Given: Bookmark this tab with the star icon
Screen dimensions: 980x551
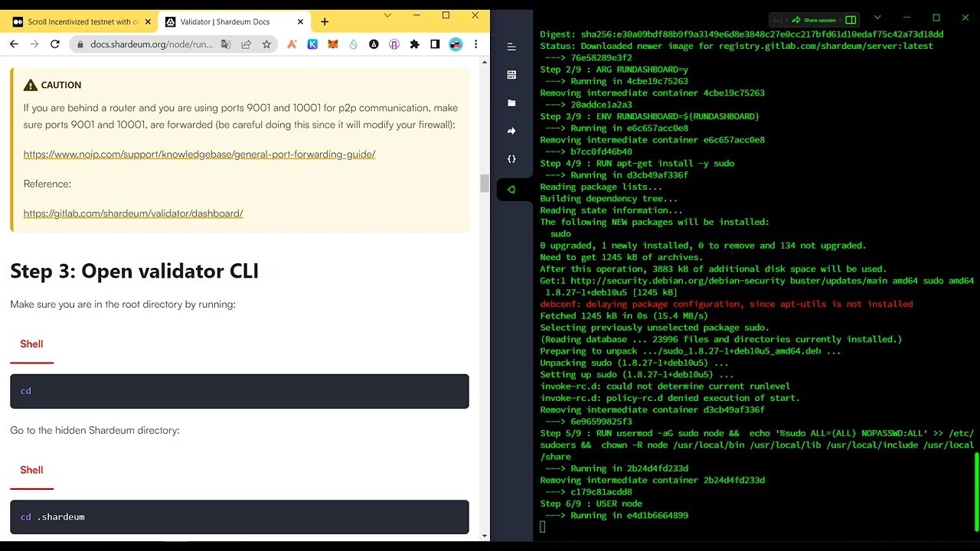Looking at the screenshot, I should click(266, 44).
